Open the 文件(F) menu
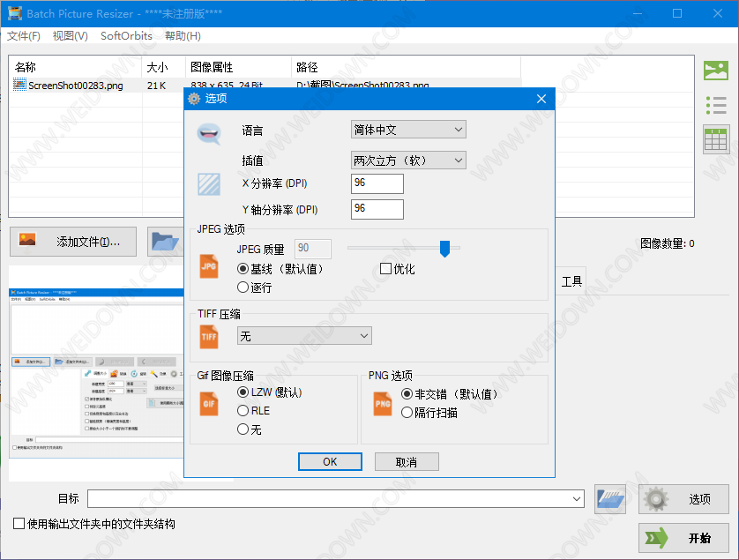This screenshot has height=560, width=739. (24, 36)
